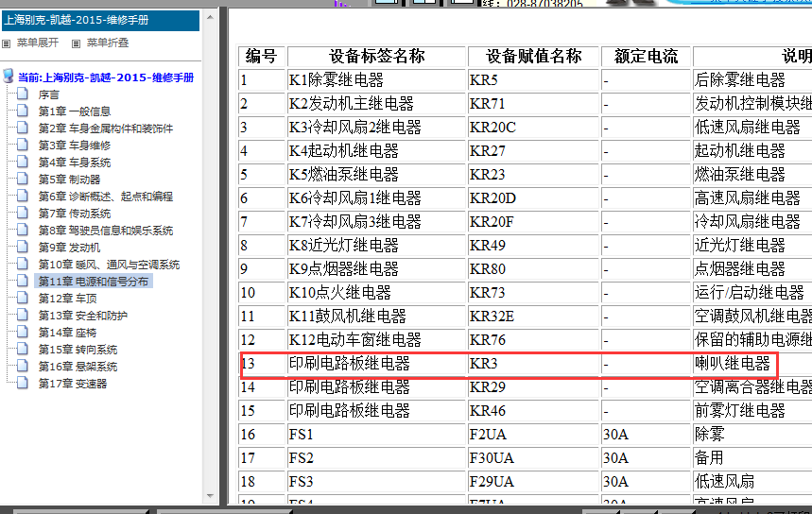
Task: Click the 额定电流 column header
Action: [646, 57]
